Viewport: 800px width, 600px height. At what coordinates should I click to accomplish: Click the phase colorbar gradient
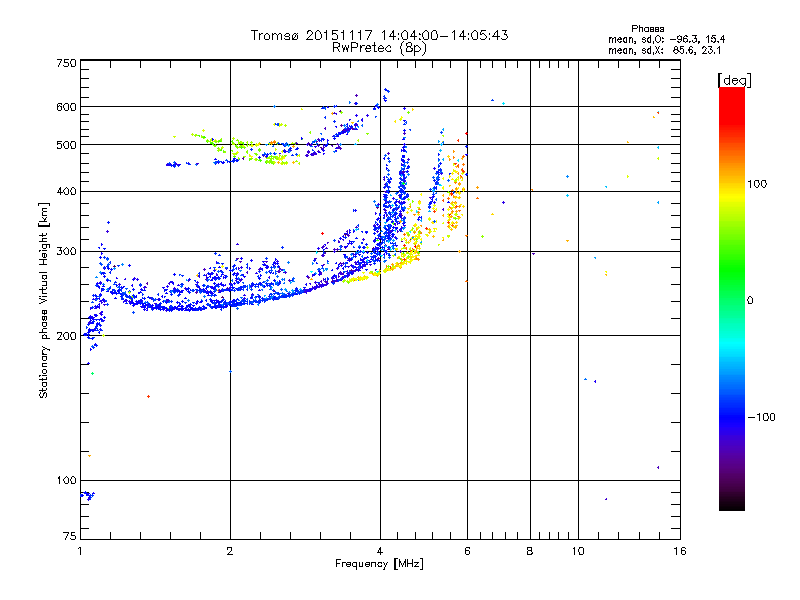[732, 298]
